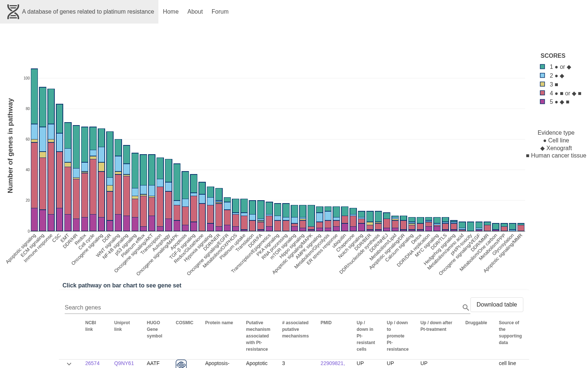Click the Redox axis label
This screenshot has width=588, height=368.
(x=81, y=239)
